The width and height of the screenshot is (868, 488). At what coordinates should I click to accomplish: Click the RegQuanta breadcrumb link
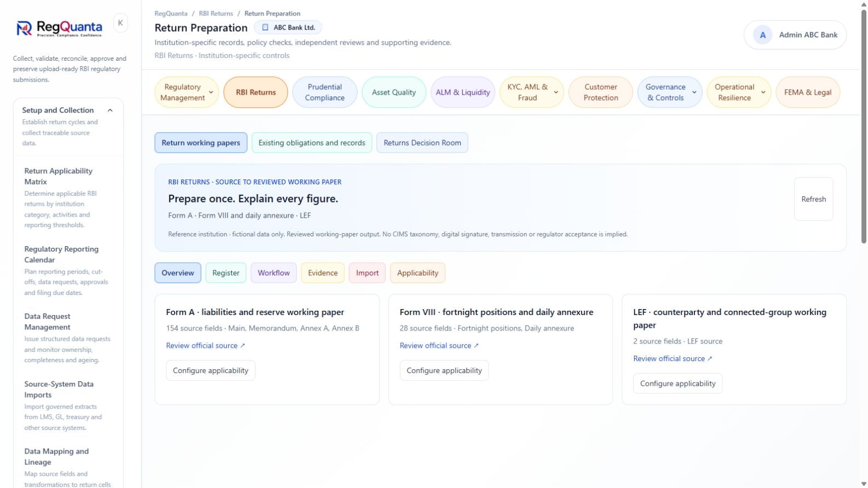(171, 14)
